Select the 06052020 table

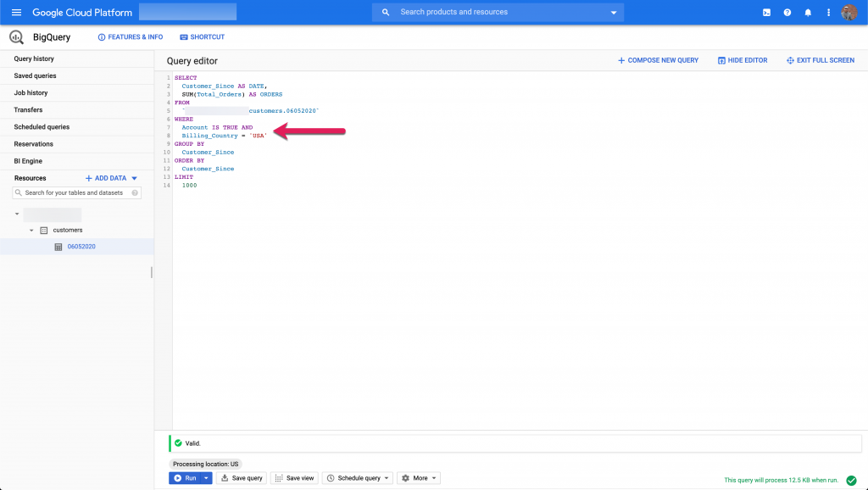(x=81, y=247)
